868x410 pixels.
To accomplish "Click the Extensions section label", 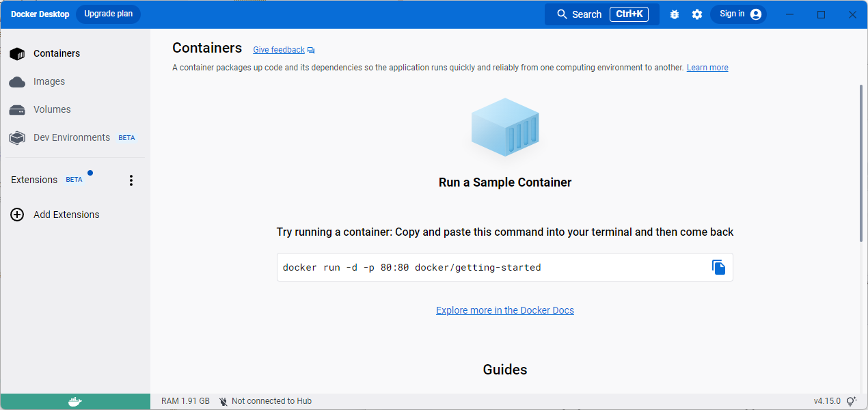I will coord(34,180).
